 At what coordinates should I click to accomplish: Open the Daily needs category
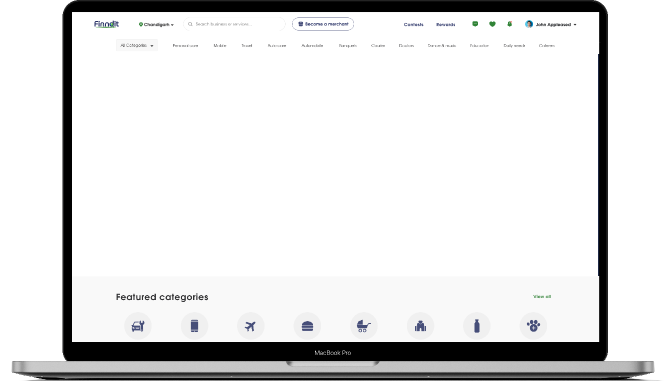[x=514, y=45]
